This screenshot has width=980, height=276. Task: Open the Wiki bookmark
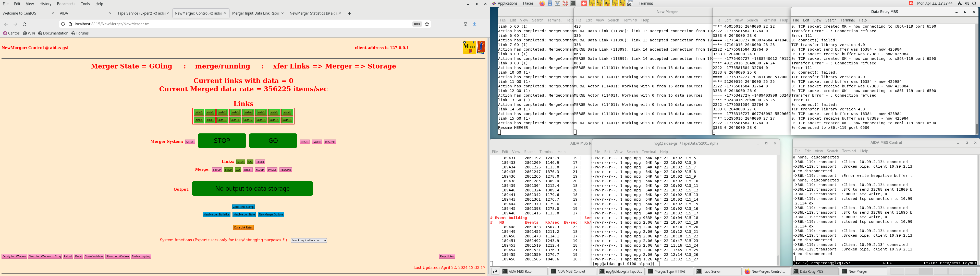pos(29,33)
